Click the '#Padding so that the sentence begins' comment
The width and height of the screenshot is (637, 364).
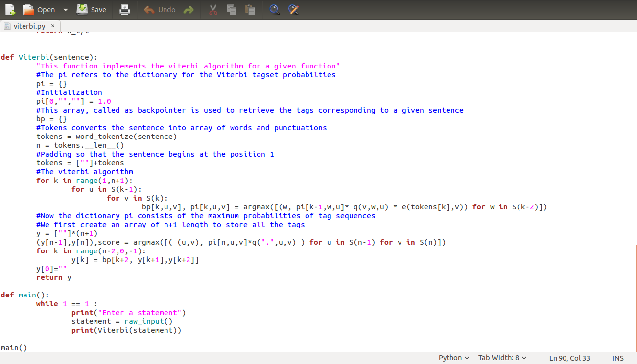pyautogui.click(x=155, y=154)
